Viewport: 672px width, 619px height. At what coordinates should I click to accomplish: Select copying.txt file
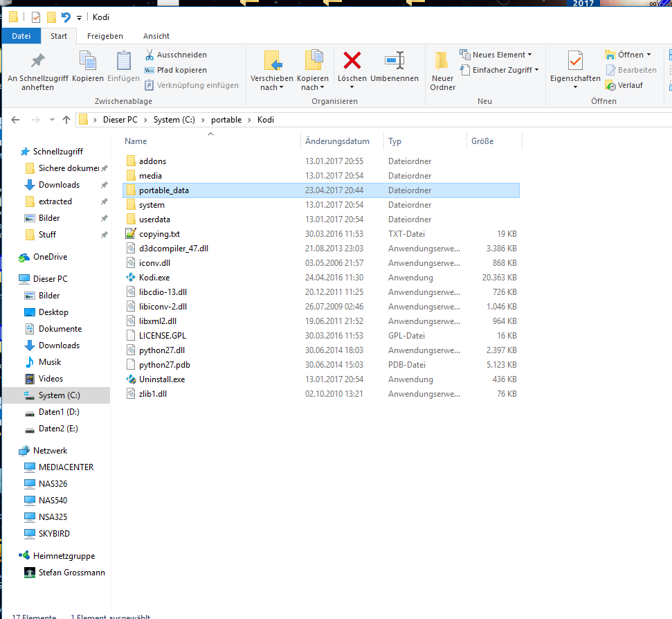pyautogui.click(x=159, y=234)
